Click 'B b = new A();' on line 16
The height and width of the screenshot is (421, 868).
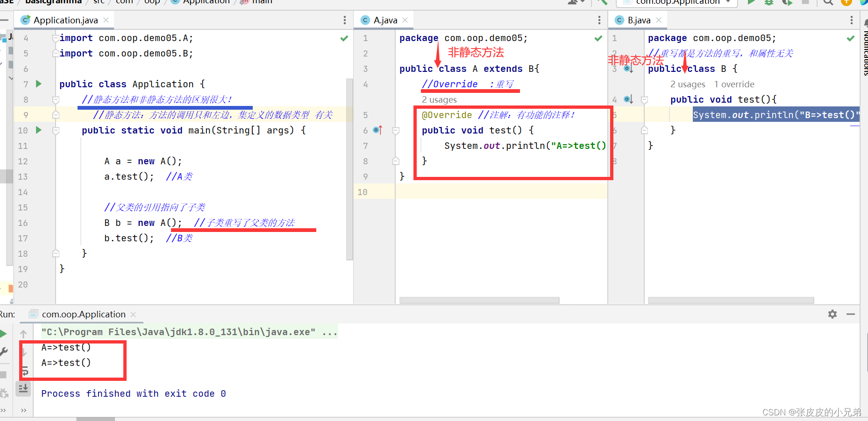pyautogui.click(x=143, y=223)
